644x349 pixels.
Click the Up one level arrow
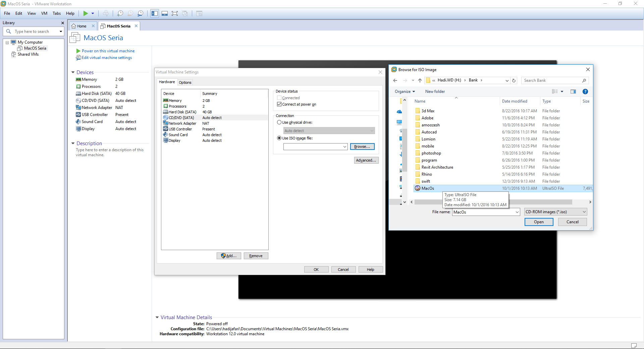(x=420, y=80)
